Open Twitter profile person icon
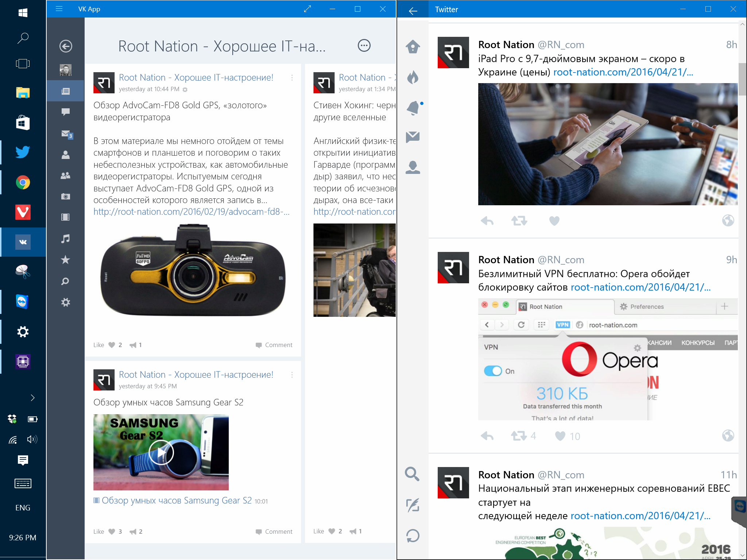This screenshot has height=560, width=747. click(x=413, y=167)
